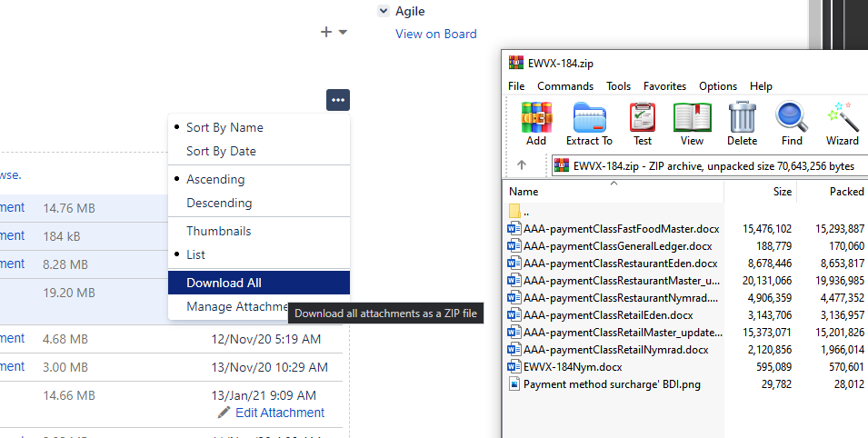
Task: Click the Wizard wand icon
Action: [842, 124]
